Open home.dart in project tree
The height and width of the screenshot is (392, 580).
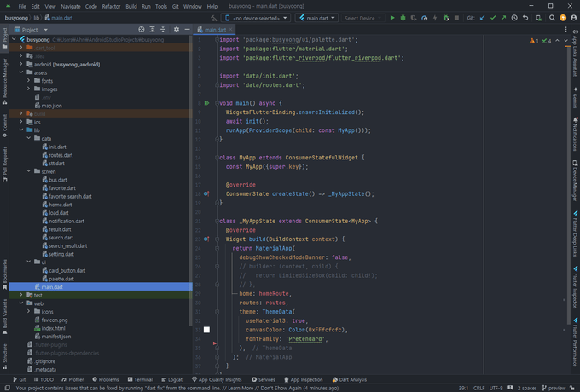click(61, 205)
